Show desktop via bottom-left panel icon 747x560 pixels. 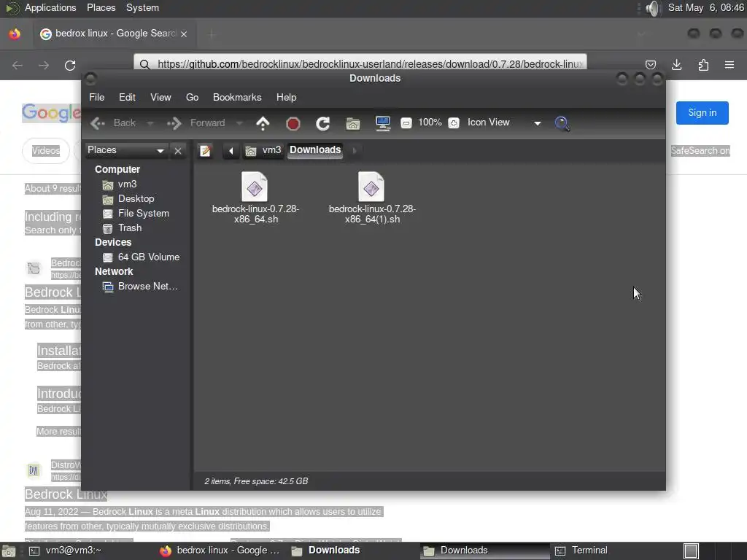(x=8, y=551)
